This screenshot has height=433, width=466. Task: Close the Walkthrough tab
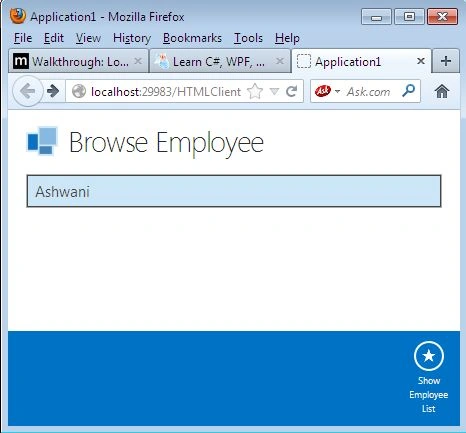click(x=138, y=61)
